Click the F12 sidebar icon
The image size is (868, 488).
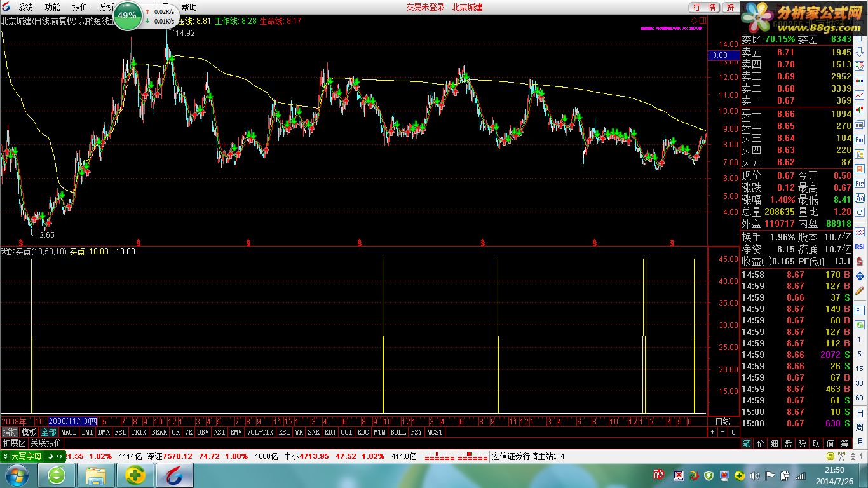tap(860, 184)
